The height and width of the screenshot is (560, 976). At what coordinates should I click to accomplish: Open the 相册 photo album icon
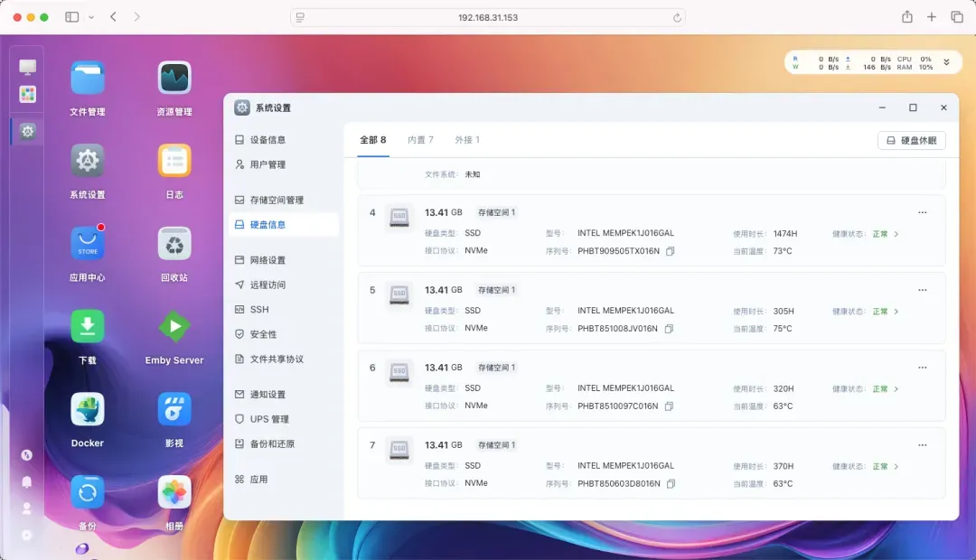point(174,492)
